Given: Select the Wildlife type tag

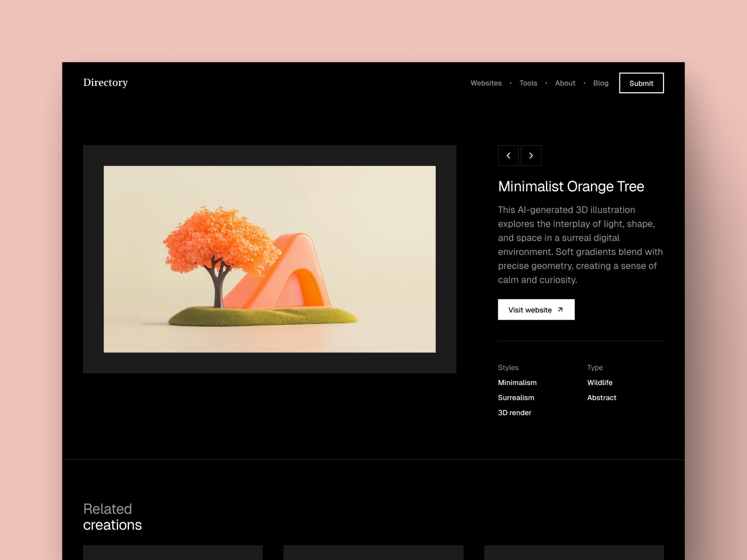Looking at the screenshot, I should pos(600,383).
